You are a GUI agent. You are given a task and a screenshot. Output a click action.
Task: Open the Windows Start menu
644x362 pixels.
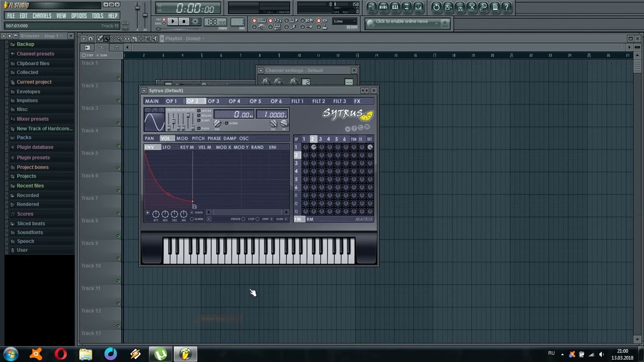point(11,354)
